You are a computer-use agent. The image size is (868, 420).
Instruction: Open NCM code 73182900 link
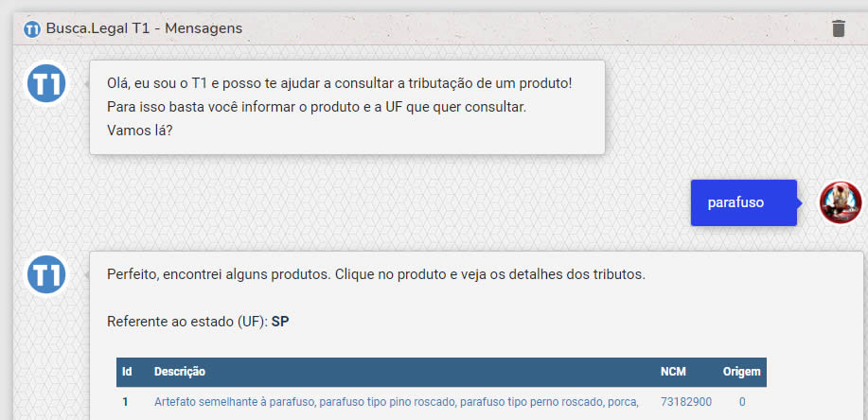pyautogui.click(x=686, y=402)
